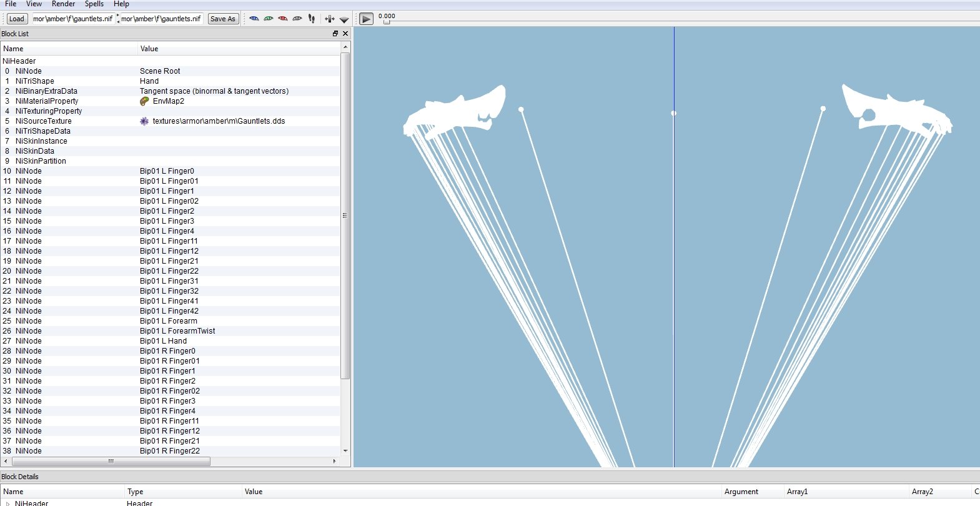Screen dimensions: 980x506
Task: Select the Bip01 L Finger01 node
Action: point(171,181)
